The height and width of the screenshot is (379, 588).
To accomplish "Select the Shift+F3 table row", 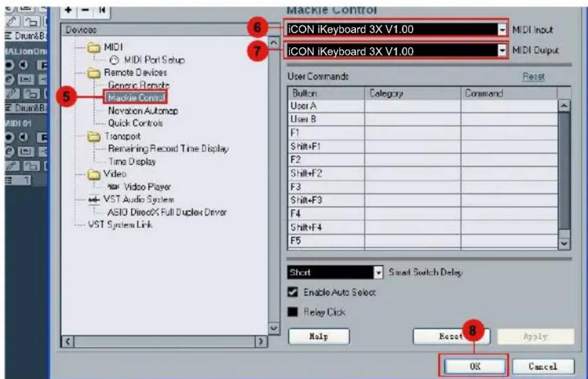I will [423, 200].
